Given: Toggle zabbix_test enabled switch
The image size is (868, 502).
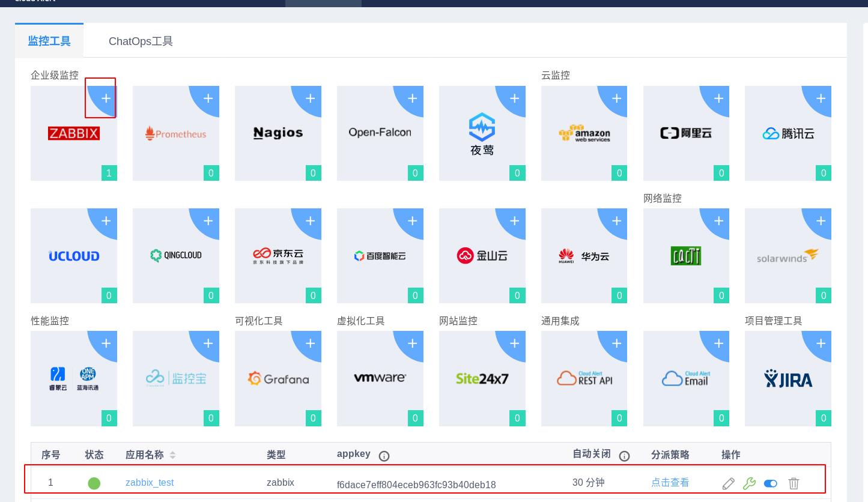Looking at the screenshot, I should (771, 483).
